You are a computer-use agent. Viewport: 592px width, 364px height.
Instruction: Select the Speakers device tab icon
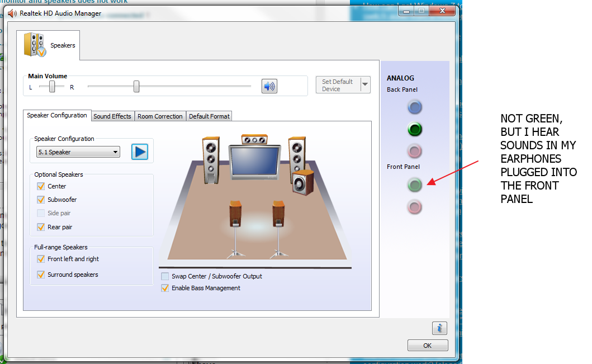click(x=35, y=45)
